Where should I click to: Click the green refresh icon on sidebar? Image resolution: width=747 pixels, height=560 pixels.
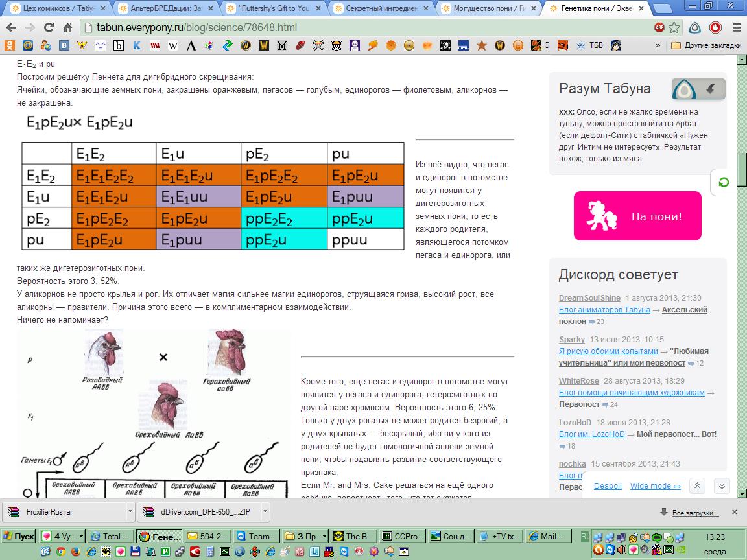(x=724, y=182)
